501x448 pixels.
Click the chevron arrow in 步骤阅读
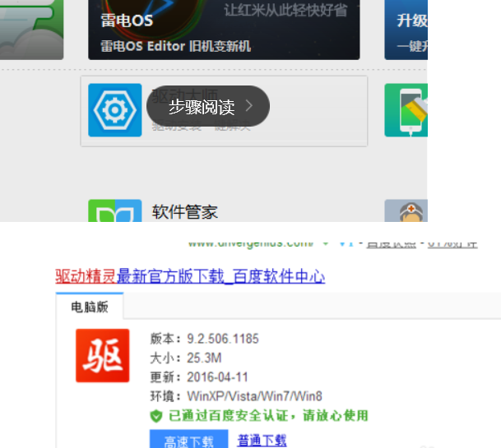coord(249,106)
